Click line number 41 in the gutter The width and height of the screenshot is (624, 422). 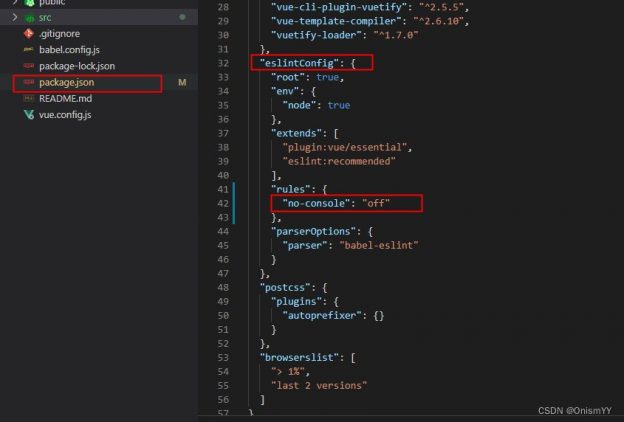click(x=222, y=188)
